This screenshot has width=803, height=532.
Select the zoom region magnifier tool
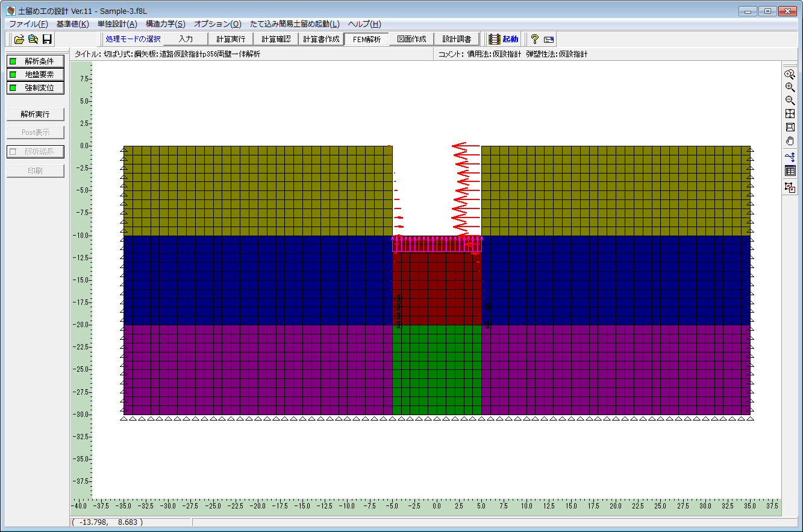coord(790,74)
